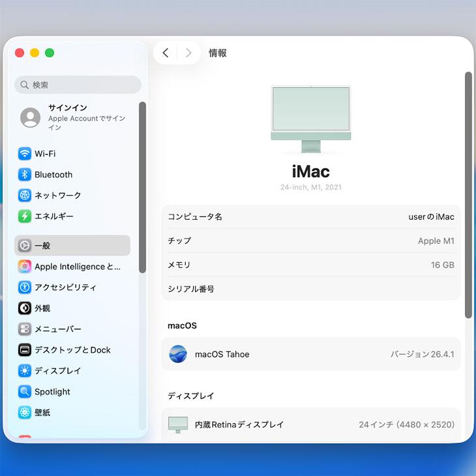The width and height of the screenshot is (476, 476).
Task: Go forward with the right chevron
Action: [x=188, y=53]
